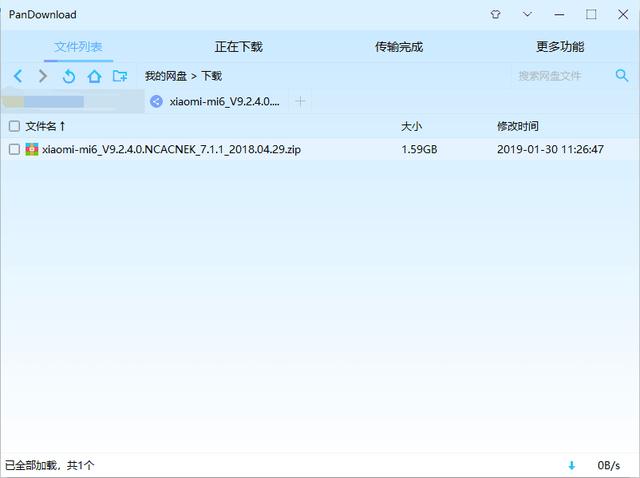Go back with the left arrow icon
The image size is (640, 478).
18,76
